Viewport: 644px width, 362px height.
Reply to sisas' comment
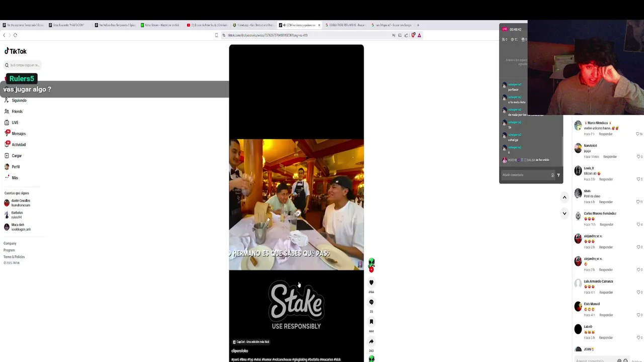(x=606, y=202)
